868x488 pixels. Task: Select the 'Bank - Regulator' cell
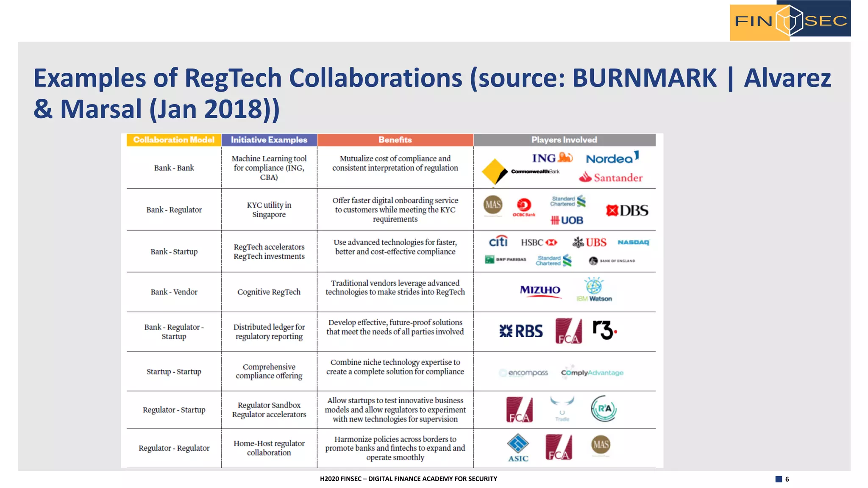pos(174,210)
